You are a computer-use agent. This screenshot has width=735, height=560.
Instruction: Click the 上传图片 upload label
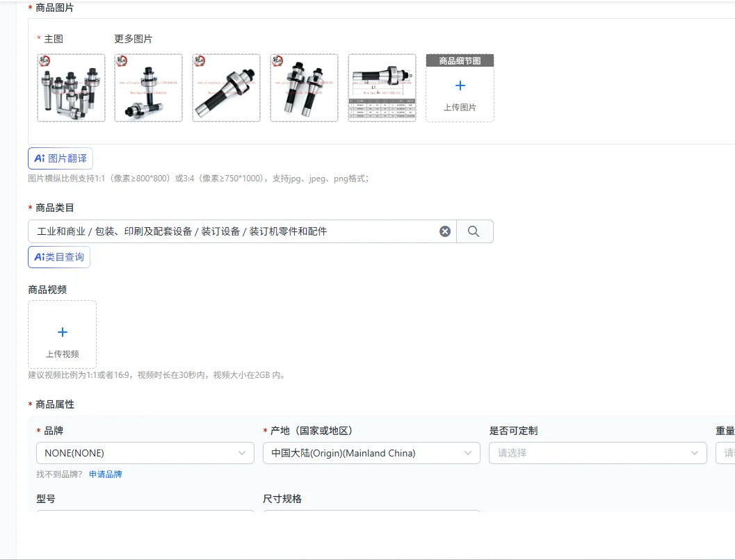[x=460, y=107]
